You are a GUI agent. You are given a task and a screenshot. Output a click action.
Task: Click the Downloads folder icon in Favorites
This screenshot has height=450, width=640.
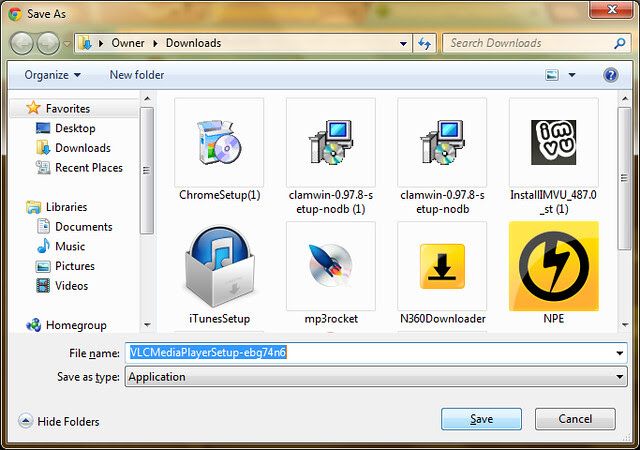click(x=43, y=148)
